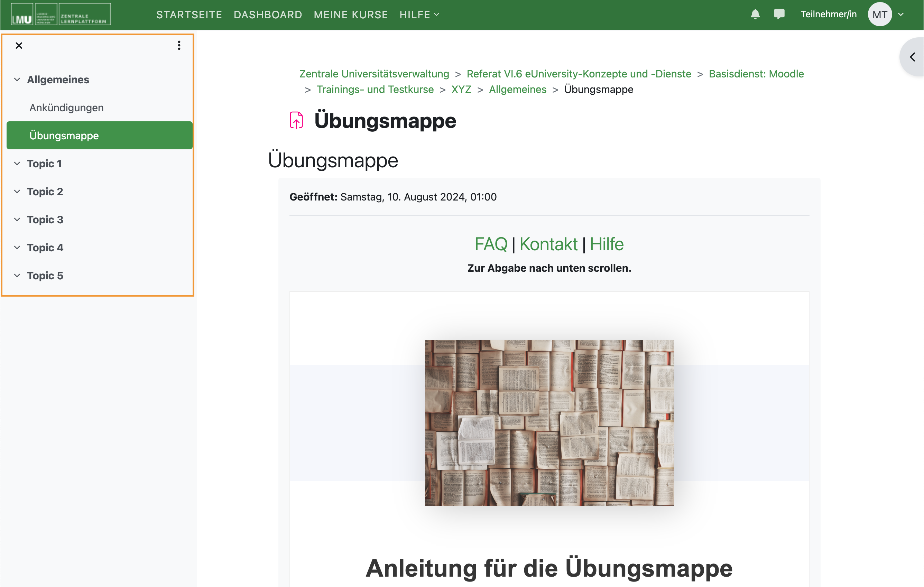Image resolution: width=924 pixels, height=587 pixels.
Task: Open the Topic 1 section link
Action: [x=44, y=164]
